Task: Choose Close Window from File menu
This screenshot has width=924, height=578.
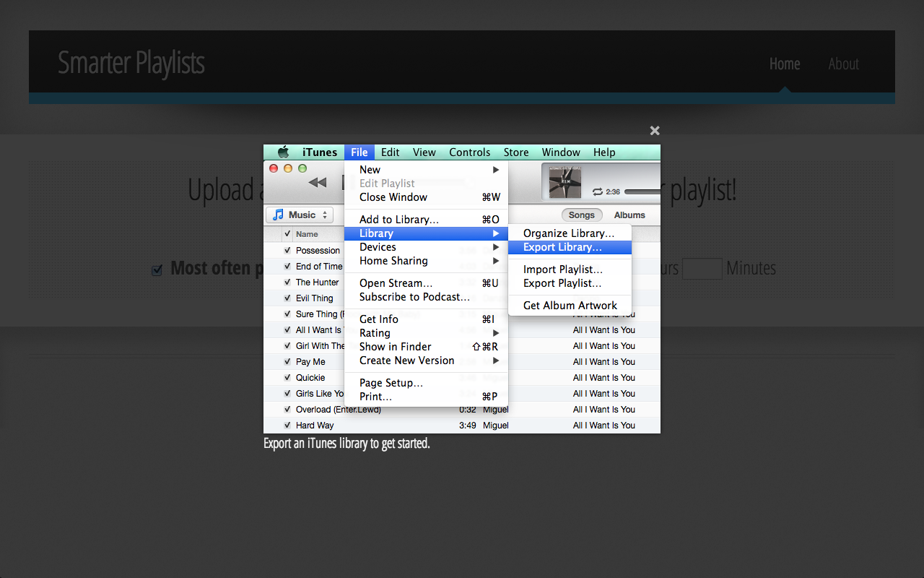Action: 427,197
